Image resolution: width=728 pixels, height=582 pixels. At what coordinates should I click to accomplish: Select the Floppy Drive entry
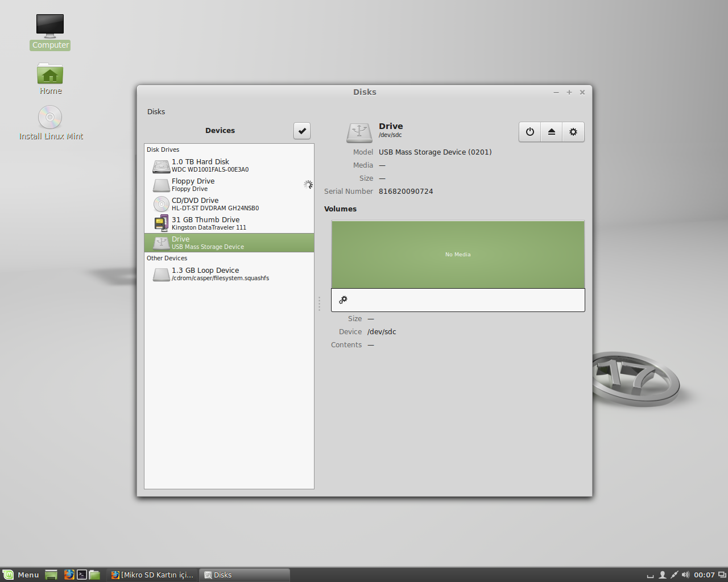tap(229, 185)
